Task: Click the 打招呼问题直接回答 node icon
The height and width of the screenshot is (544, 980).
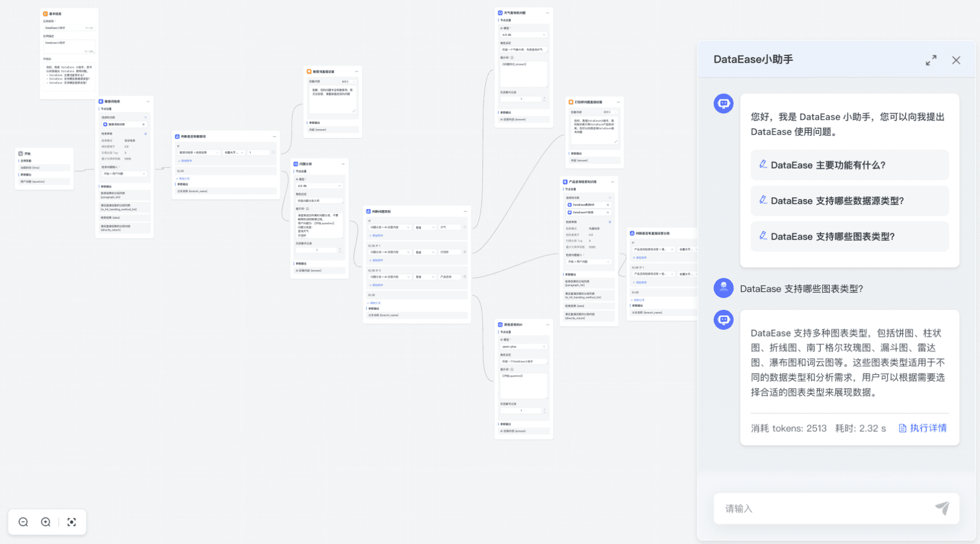Action: click(571, 102)
